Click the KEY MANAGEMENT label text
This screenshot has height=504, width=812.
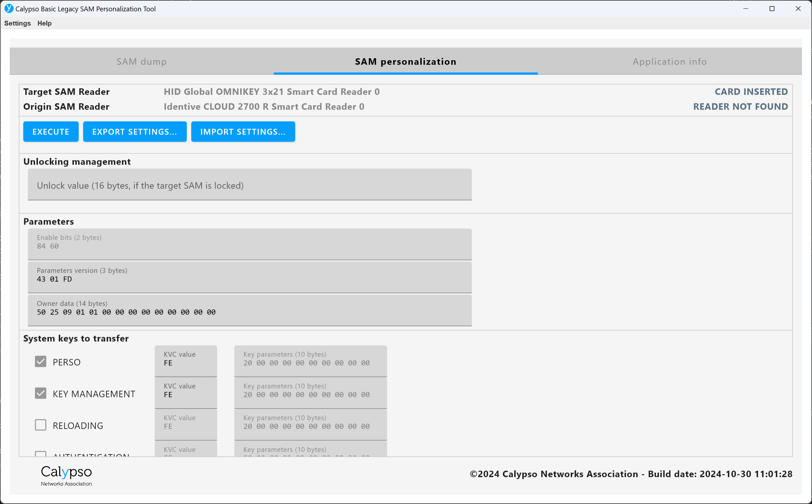tap(94, 394)
